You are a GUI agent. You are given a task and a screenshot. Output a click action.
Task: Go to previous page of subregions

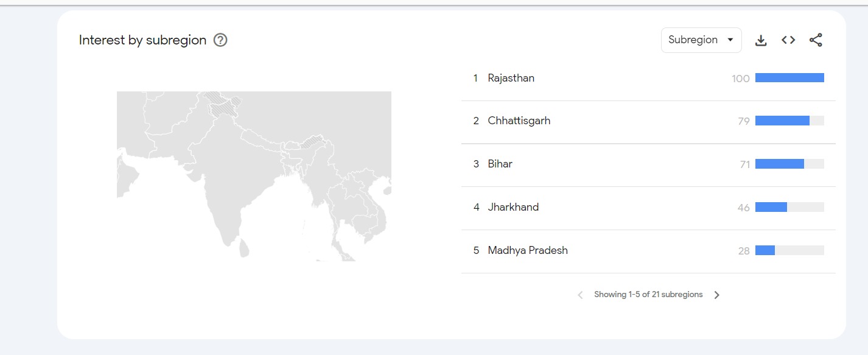(580, 295)
